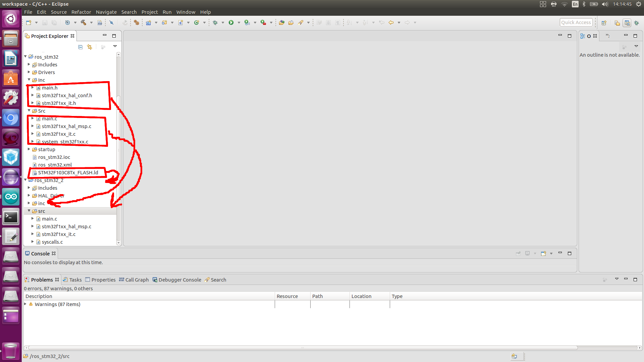Viewport: 644px width, 362px height.
Task: Click the Manage build configurations icon
Action: tap(67, 22)
